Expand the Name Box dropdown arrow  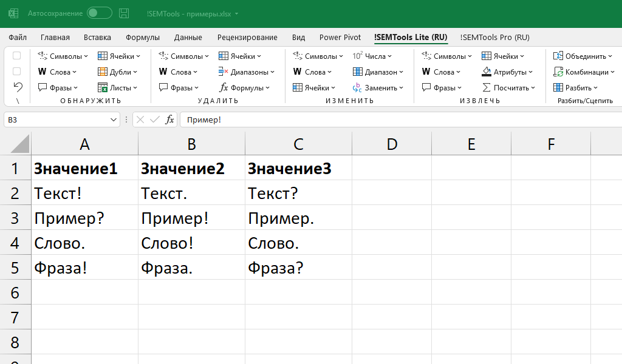114,120
